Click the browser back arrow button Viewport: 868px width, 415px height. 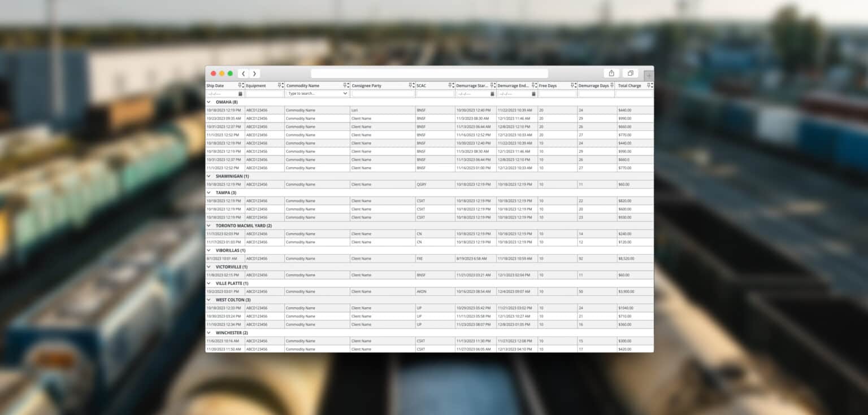click(244, 73)
